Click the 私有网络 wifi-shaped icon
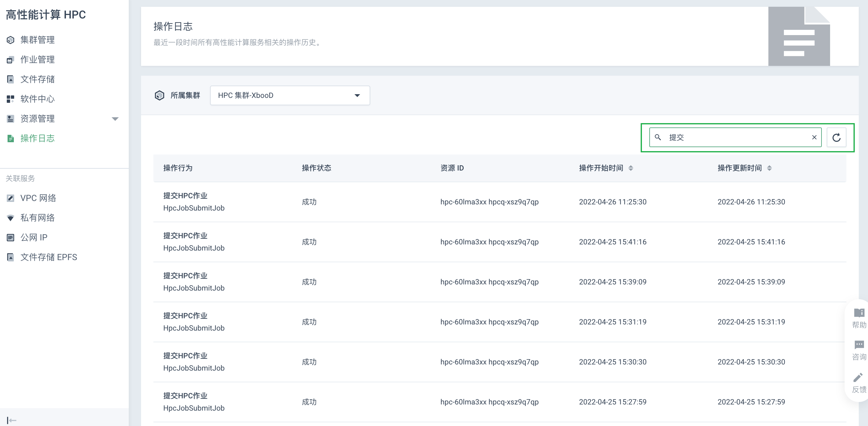This screenshot has height=426, width=868. [x=10, y=218]
